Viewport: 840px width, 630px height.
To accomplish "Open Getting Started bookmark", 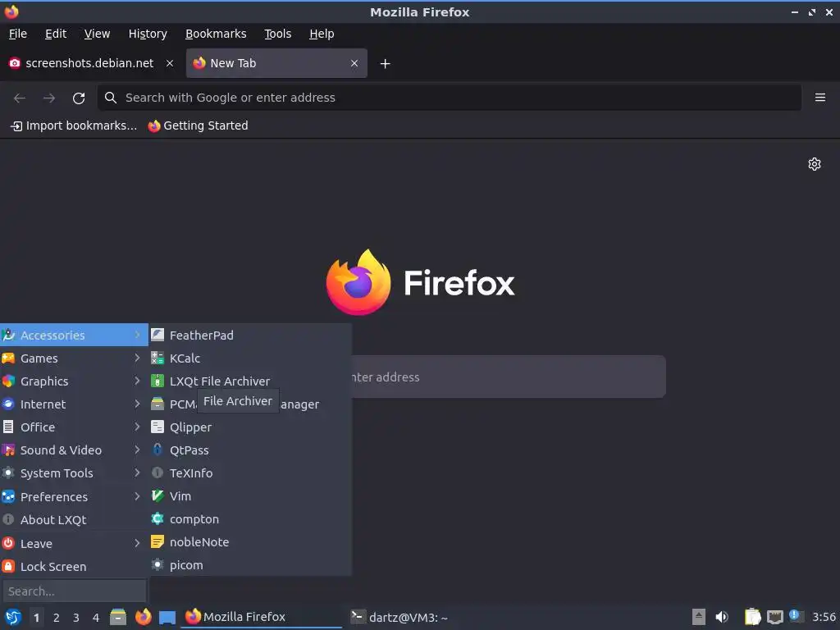I will pos(199,126).
